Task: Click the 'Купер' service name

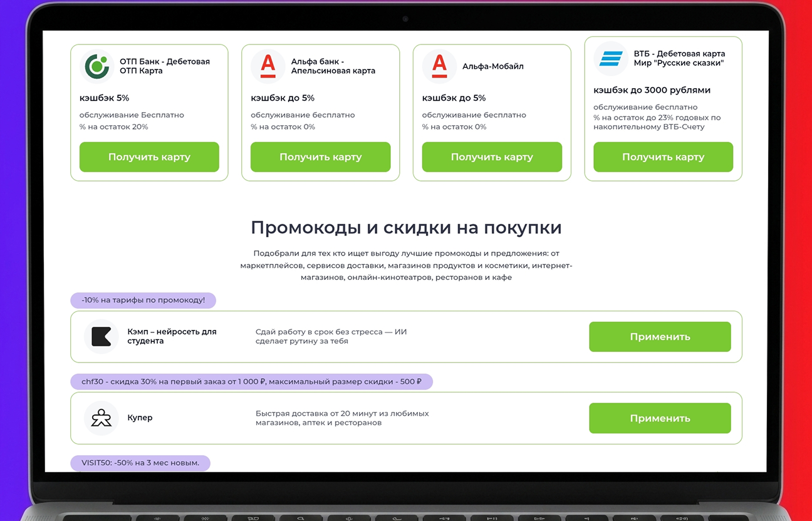Action: coord(140,418)
